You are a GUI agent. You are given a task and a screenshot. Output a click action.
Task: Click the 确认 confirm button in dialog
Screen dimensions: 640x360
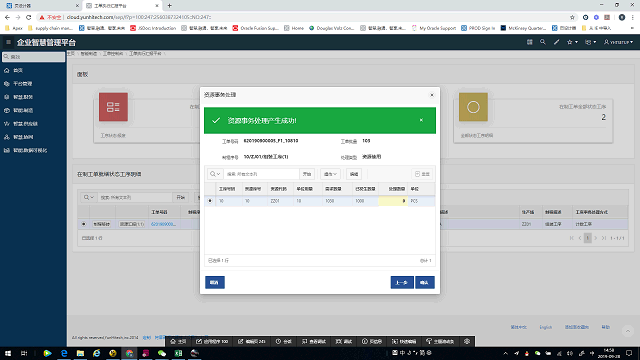coord(424,282)
